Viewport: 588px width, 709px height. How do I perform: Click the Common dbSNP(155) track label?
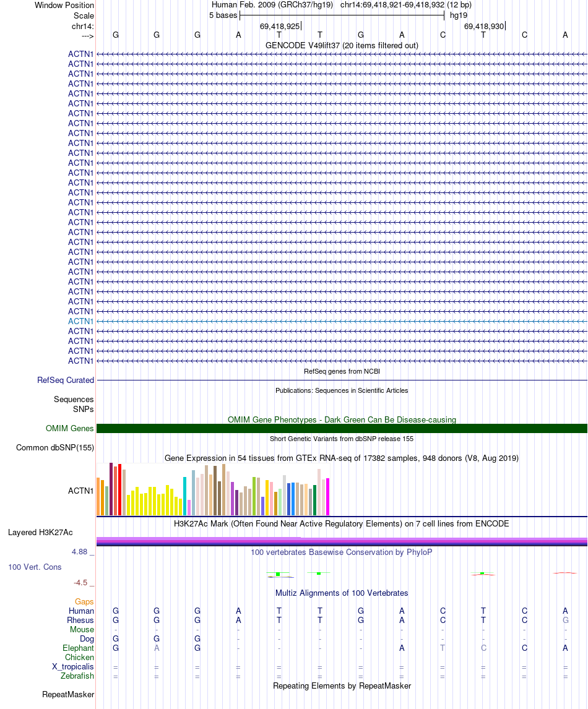[55, 448]
